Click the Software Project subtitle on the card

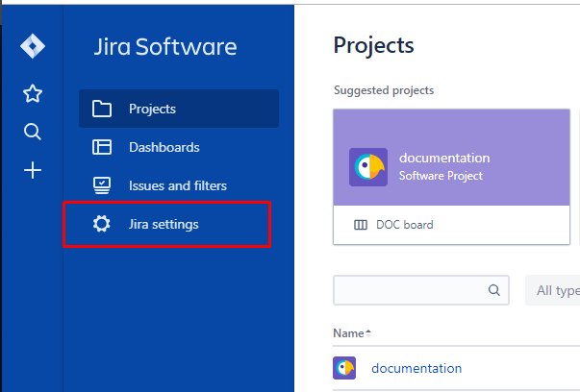tap(441, 176)
